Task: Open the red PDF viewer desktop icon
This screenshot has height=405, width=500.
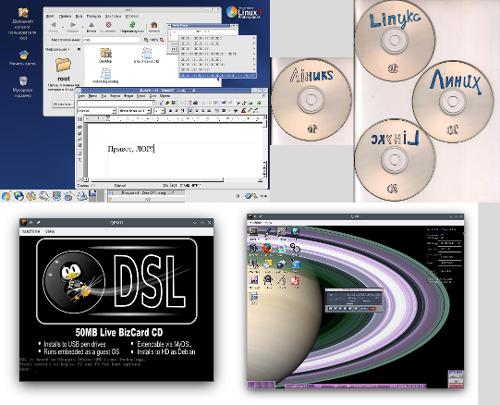Action: tap(295, 280)
